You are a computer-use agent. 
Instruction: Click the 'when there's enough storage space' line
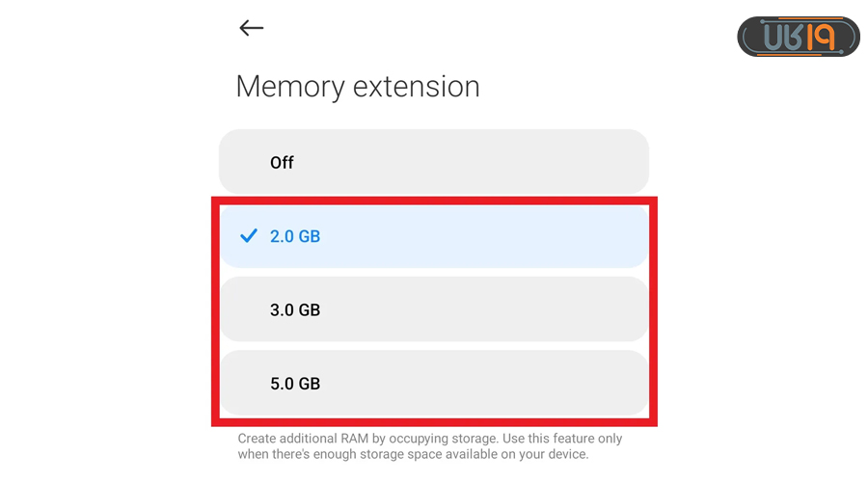413,454
